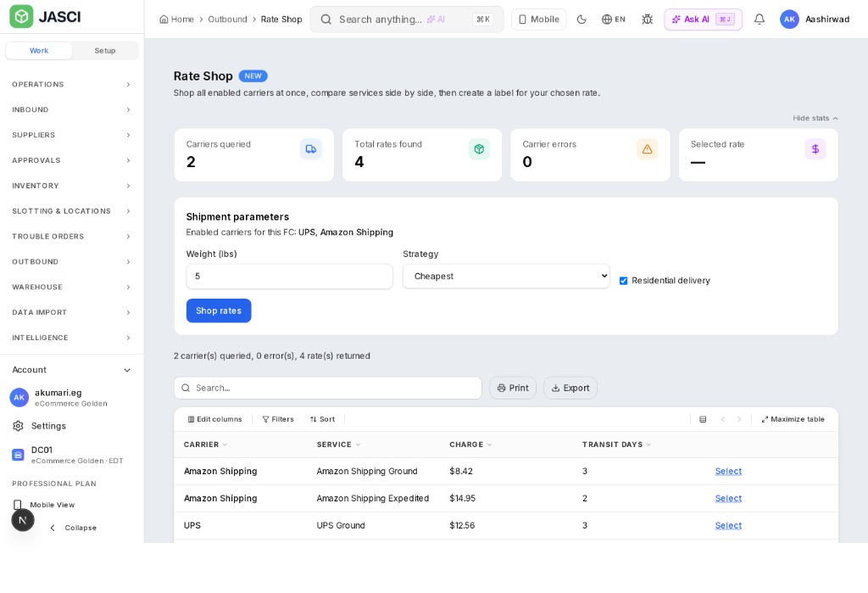Collapse the Account section
Image resolution: width=868 pixels, height=593 pixels.
72,370
